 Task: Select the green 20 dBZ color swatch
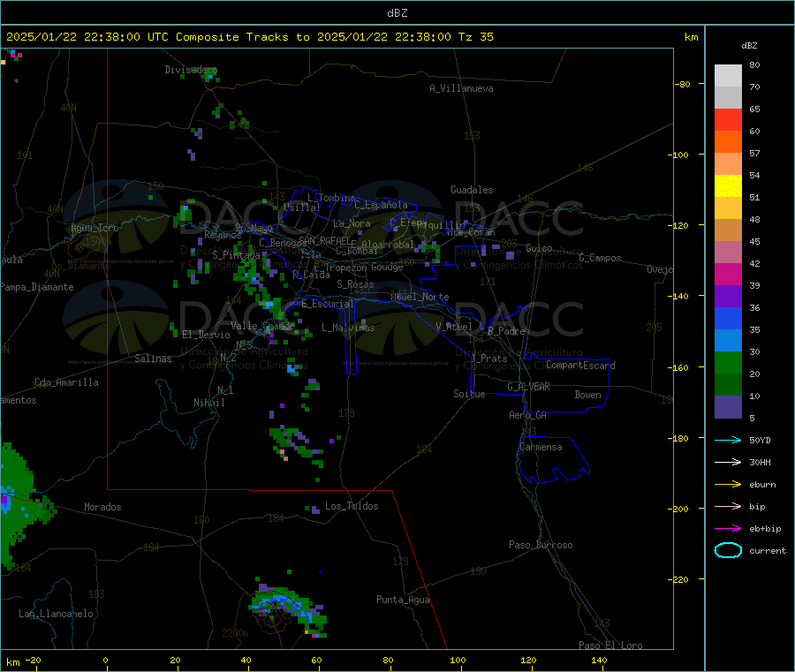click(x=728, y=362)
